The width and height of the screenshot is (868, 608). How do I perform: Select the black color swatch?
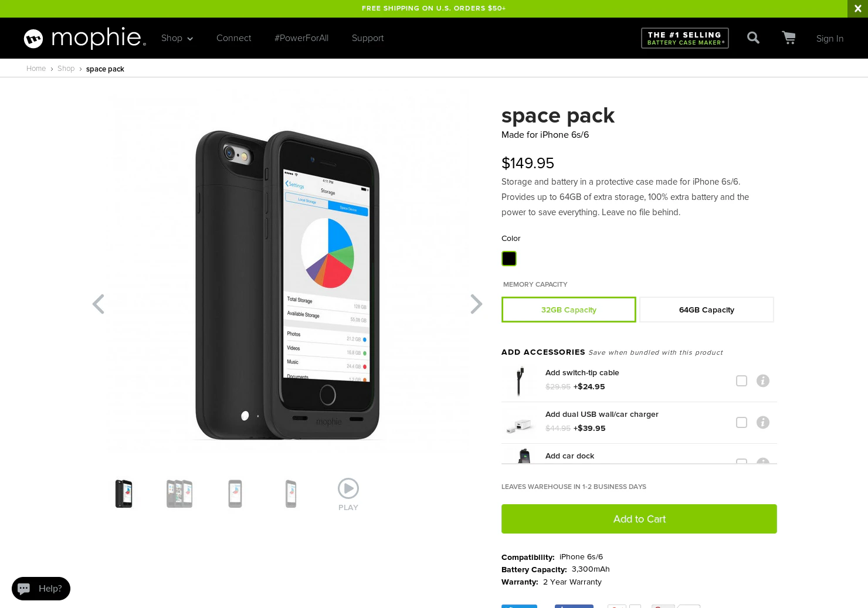508,259
